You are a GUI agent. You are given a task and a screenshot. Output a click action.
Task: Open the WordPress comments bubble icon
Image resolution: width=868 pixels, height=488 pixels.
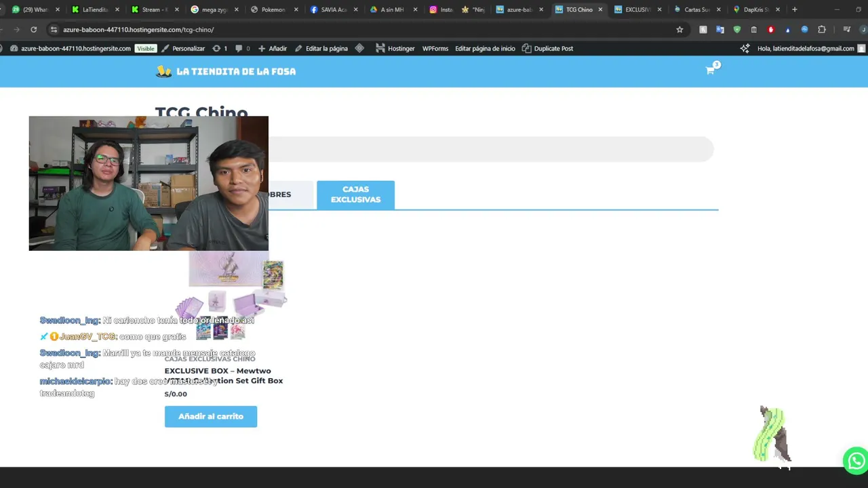243,49
